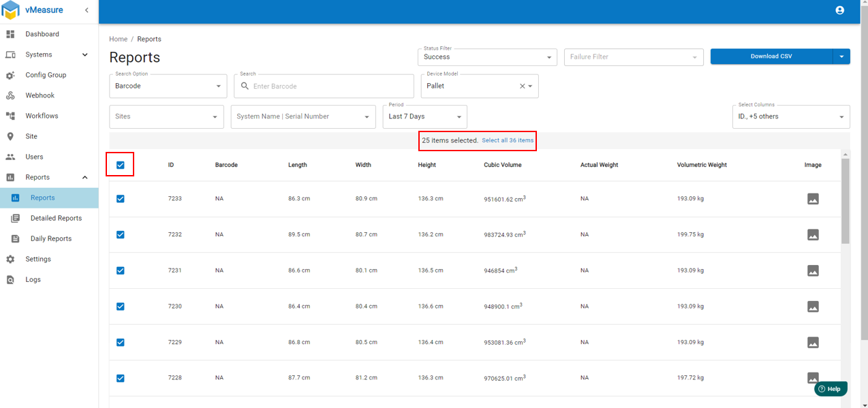Collapse the sidebar using the chevron

click(x=87, y=10)
